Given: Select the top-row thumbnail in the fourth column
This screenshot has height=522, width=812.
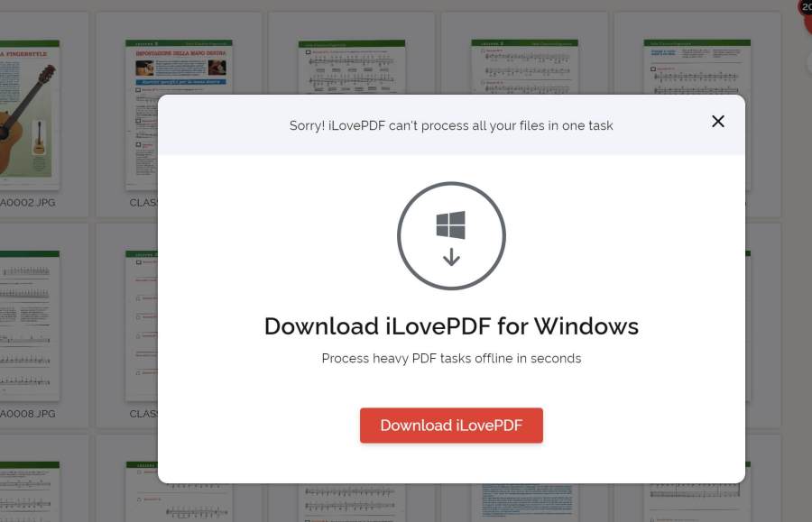Looking at the screenshot, I should (x=524, y=67).
